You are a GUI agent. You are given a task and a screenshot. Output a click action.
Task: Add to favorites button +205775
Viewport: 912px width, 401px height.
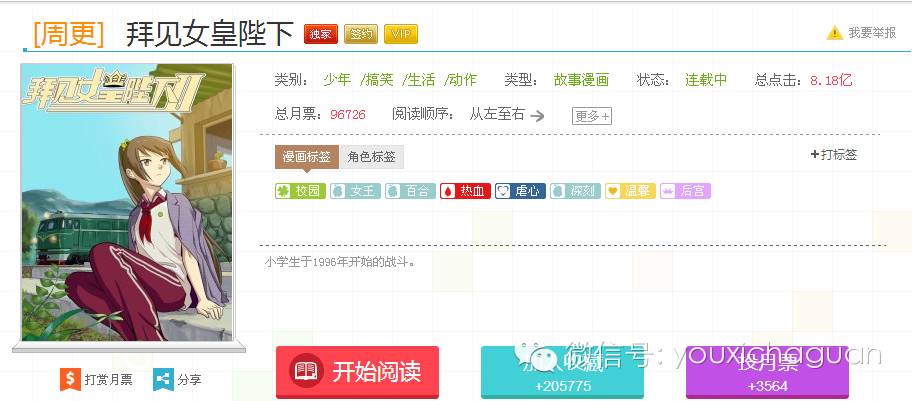click(x=562, y=372)
